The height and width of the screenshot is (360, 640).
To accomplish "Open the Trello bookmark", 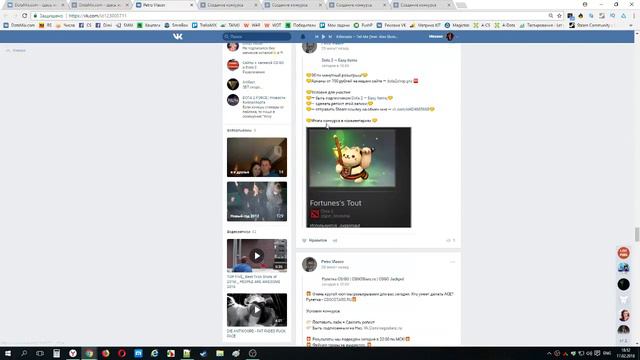I will [x=204, y=25].
